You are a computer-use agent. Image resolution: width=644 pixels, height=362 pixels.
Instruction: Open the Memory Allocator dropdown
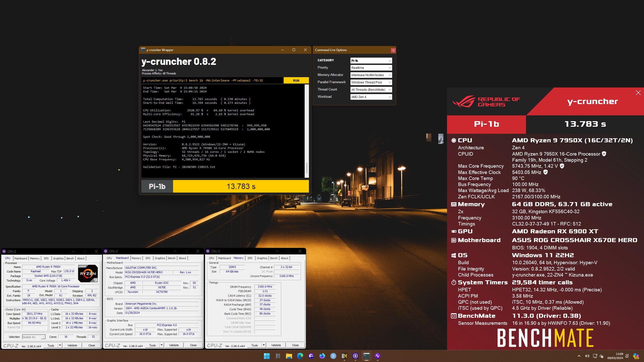[x=371, y=75]
